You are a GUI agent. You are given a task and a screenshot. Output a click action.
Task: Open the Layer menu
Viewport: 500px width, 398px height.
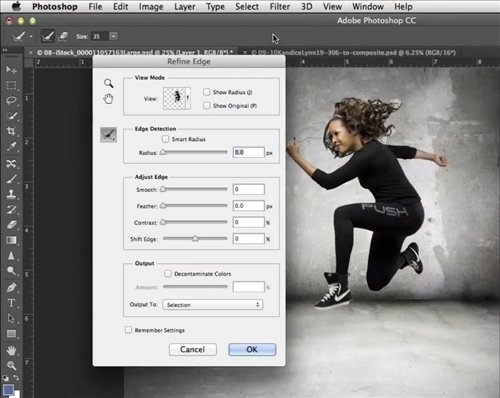point(185,6)
